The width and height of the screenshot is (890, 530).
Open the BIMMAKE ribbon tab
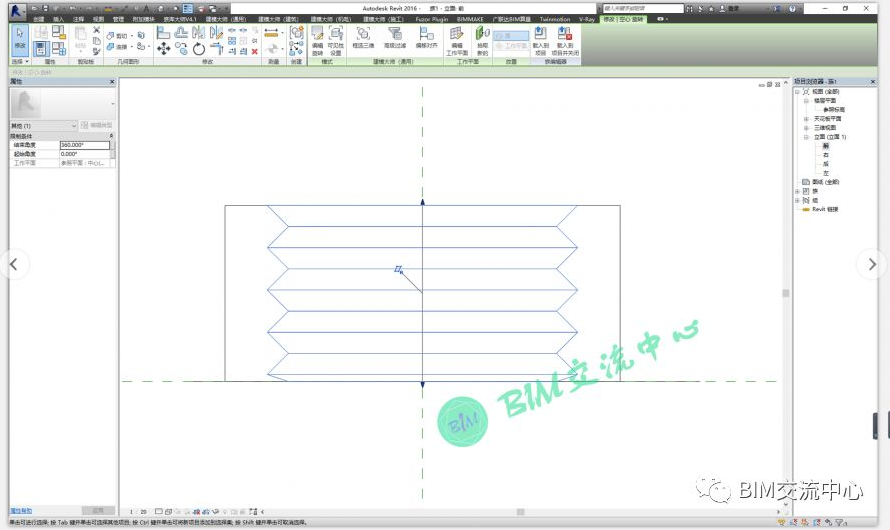tap(470, 19)
